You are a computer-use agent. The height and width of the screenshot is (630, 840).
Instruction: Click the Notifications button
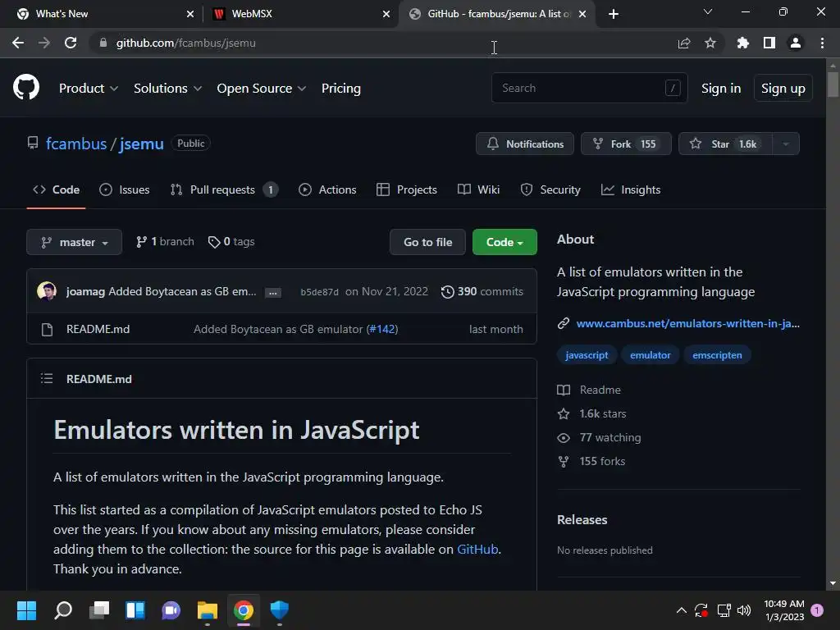pyautogui.click(x=524, y=144)
